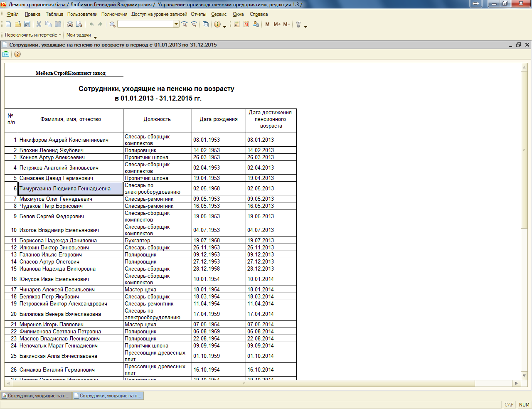532x409 pixels.
Task: Open the search field dropdown arrow
Action: (176, 25)
